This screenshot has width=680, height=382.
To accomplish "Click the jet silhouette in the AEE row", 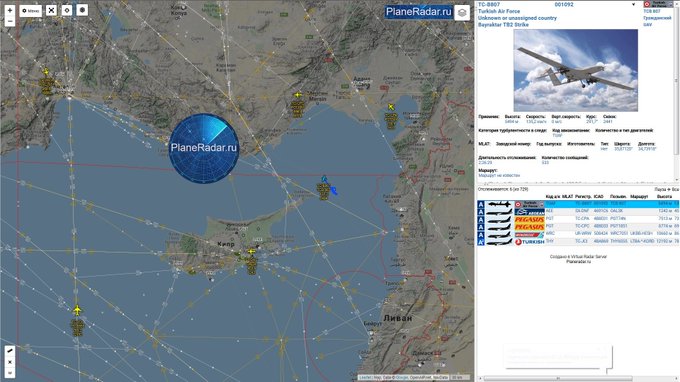I will click(499, 212).
